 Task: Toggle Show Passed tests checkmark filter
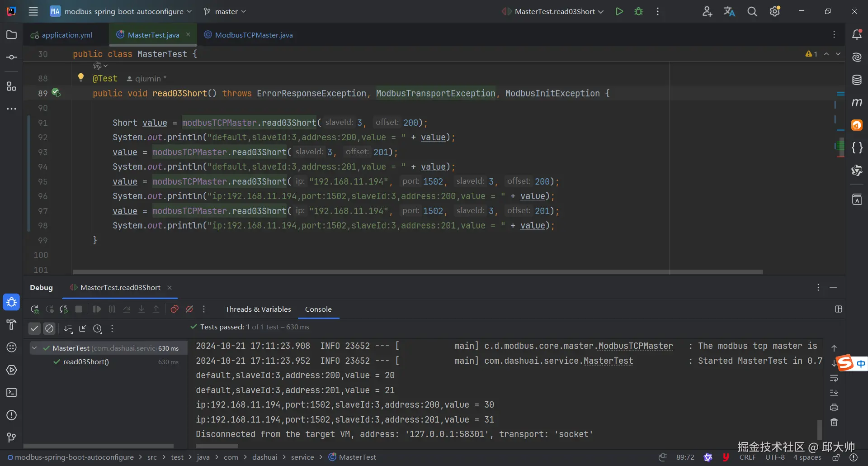(34, 328)
